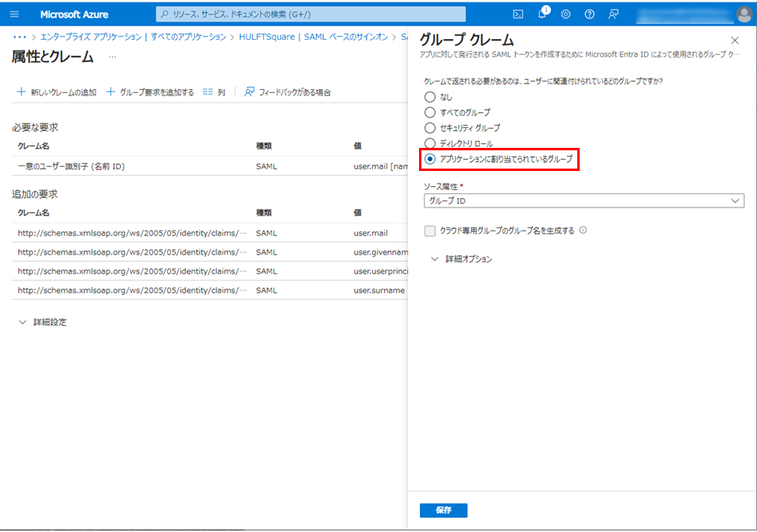Open portal settings gear icon
This screenshot has width=757, height=532.
tap(565, 14)
